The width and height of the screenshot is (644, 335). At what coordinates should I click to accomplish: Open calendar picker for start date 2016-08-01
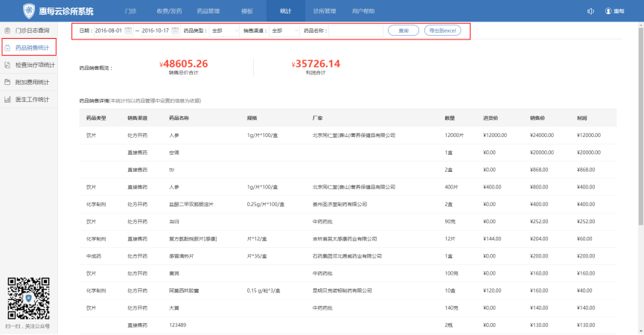tap(127, 31)
